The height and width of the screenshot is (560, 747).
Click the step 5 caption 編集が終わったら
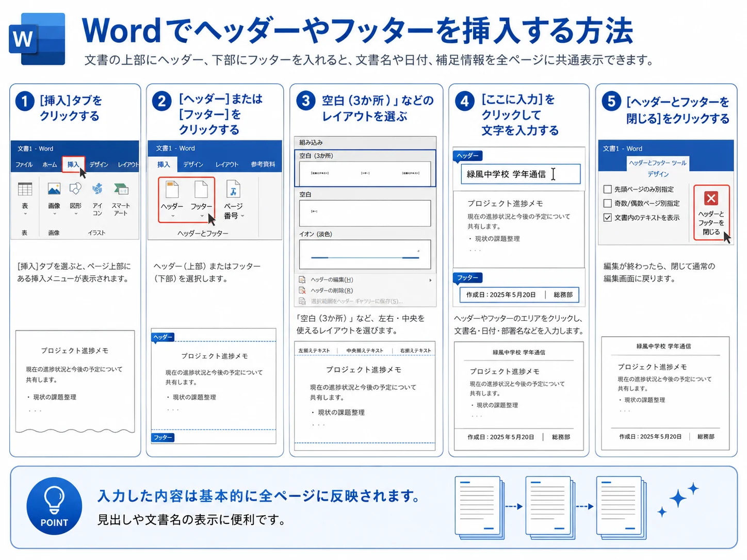pos(659,272)
